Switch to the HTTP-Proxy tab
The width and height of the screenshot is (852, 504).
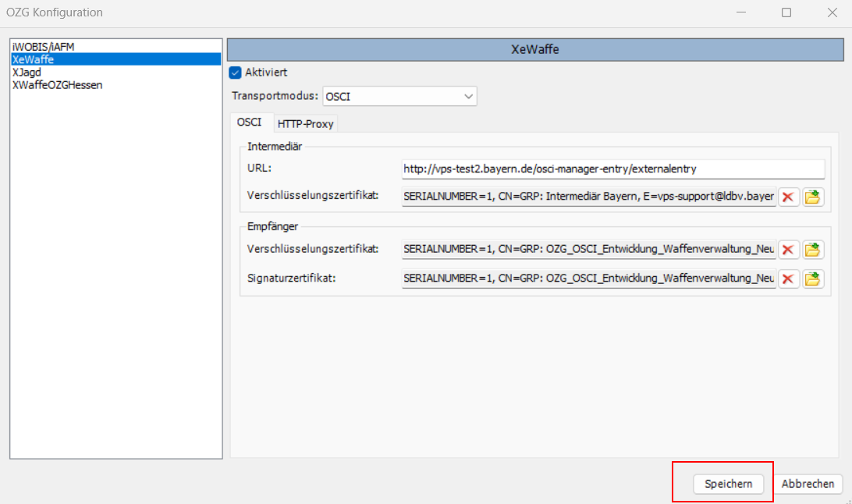tap(305, 124)
